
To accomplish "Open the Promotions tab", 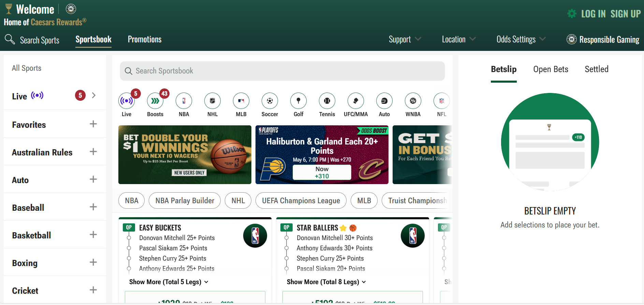I will pyautogui.click(x=145, y=39).
